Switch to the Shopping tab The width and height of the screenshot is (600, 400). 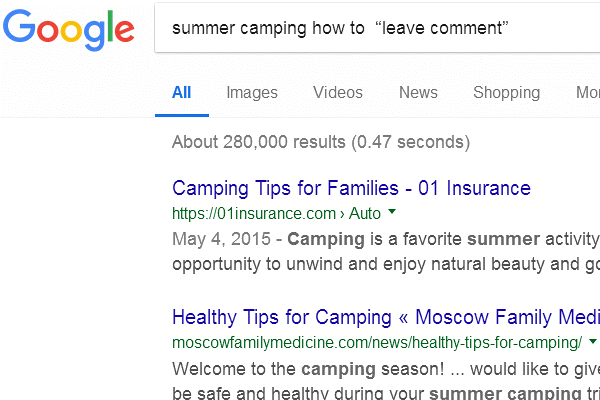pos(506,93)
